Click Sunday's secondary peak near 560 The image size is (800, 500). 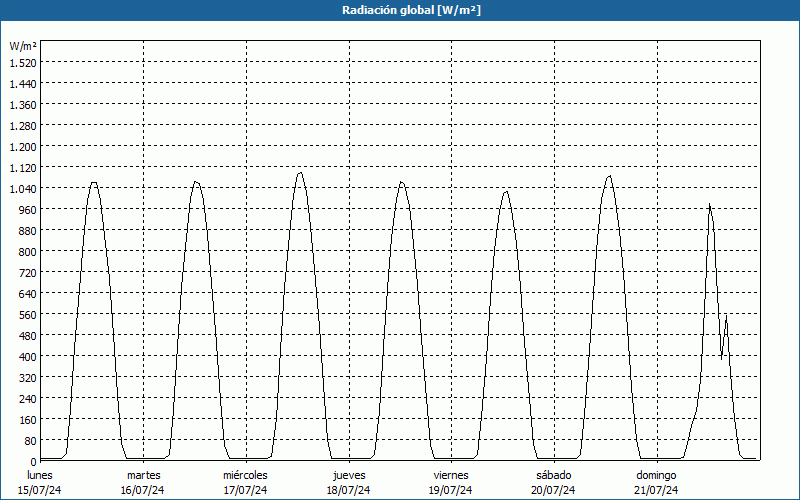pos(726,316)
